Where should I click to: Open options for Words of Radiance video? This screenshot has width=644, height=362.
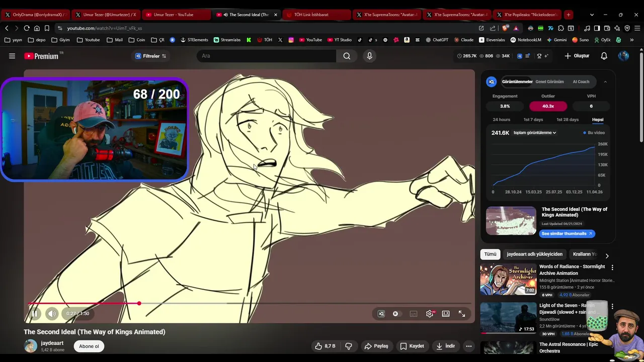[x=612, y=267]
